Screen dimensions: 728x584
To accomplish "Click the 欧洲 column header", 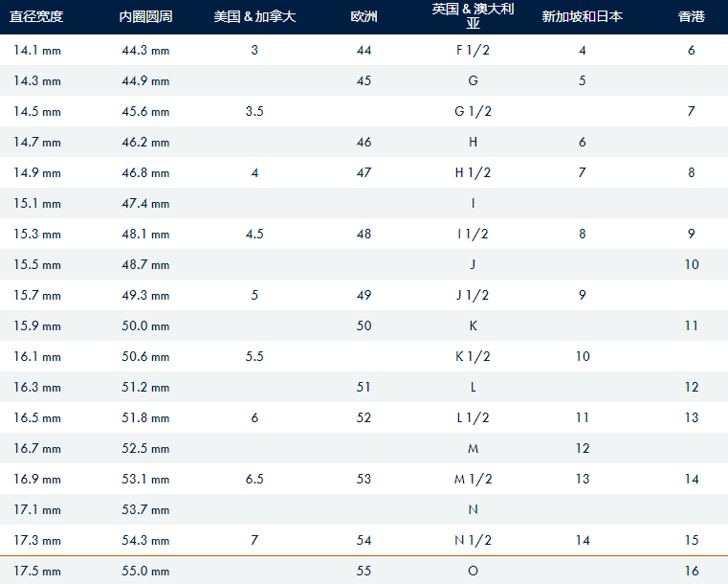I will (364, 16).
